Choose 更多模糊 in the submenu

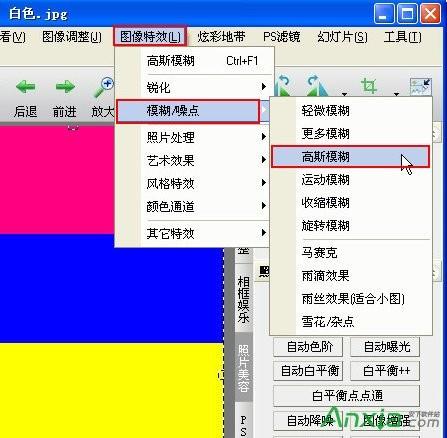pos(351,133)
